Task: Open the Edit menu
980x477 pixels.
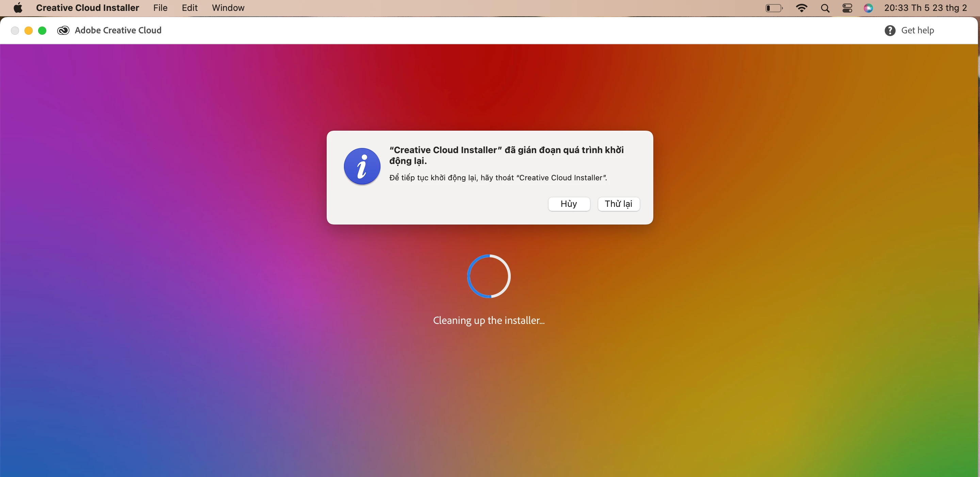Action: (190, 8)
